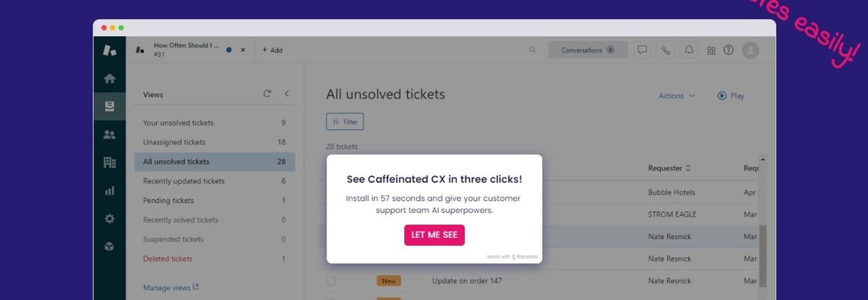Image resolution: width=868 pixels, height=300 pixels.
Task: Open the phone Talk icon
Action: (x=666, y=50)
